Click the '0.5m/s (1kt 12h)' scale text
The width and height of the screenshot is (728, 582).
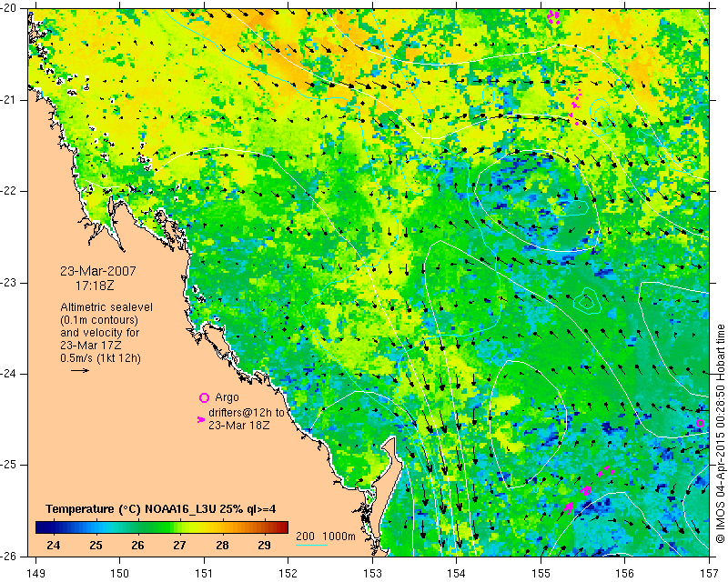100,357
